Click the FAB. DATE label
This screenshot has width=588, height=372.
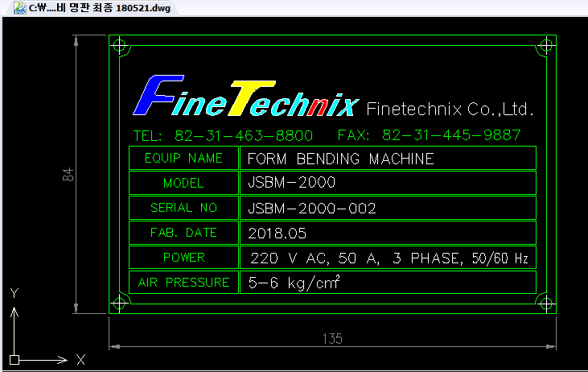[x=183, y=233]
